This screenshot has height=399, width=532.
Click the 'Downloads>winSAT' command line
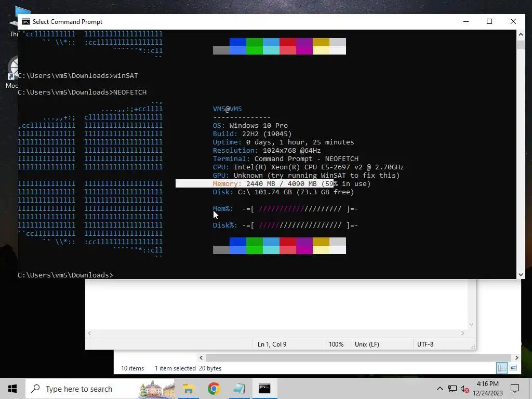78,76
